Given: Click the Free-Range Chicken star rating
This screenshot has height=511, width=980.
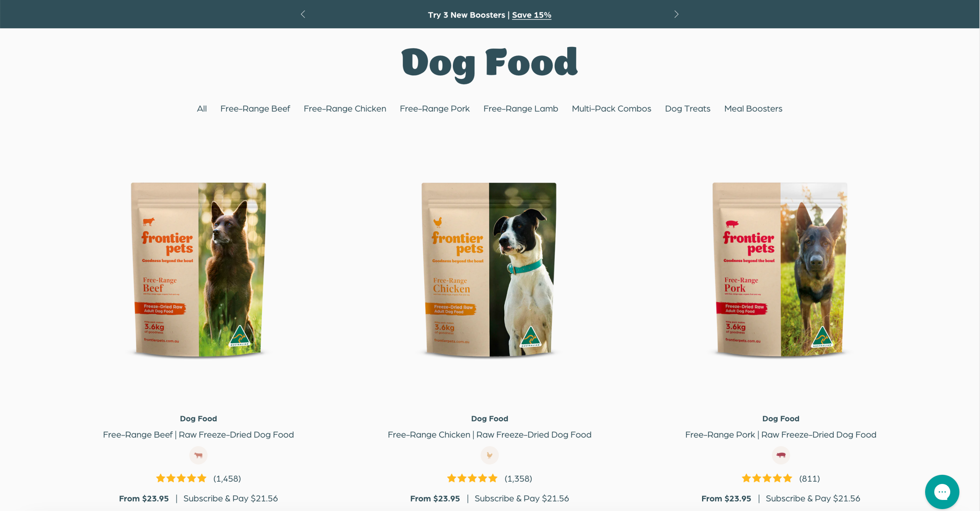Looking at the screenshot, I should point(472,478).
